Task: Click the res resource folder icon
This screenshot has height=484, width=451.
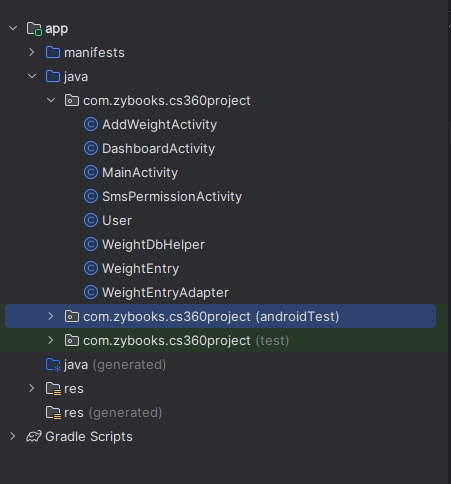Action: tap(53, 389)
